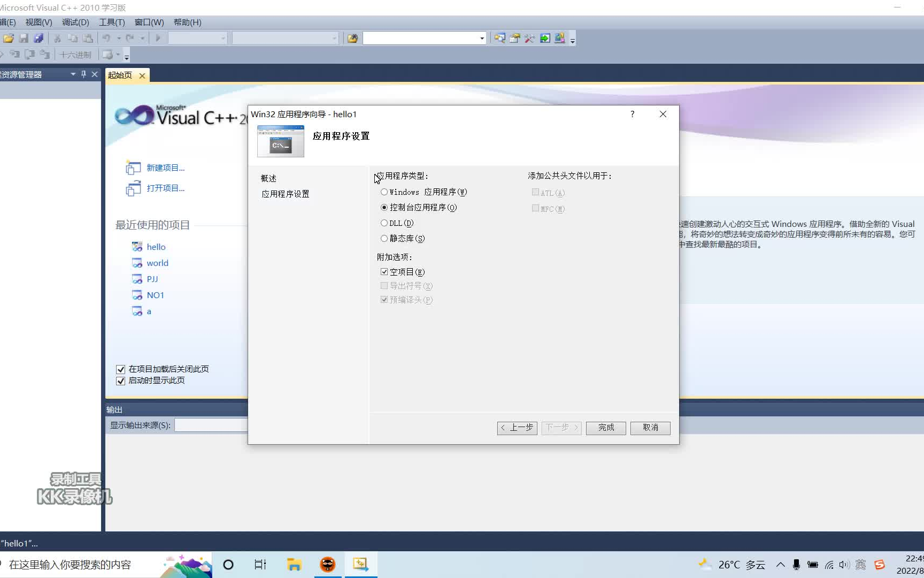
Task: Click the Save toolbar icon
Action: pyautogui.click(x=24, y=39)
